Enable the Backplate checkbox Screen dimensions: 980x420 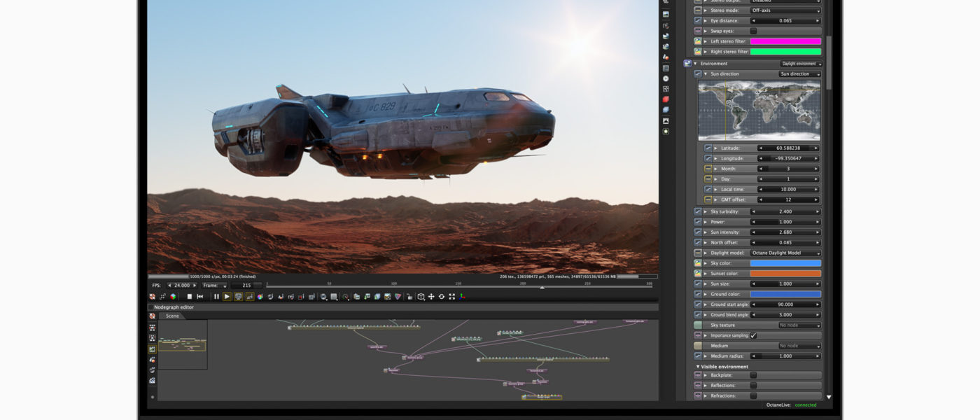tap(753, 375)
